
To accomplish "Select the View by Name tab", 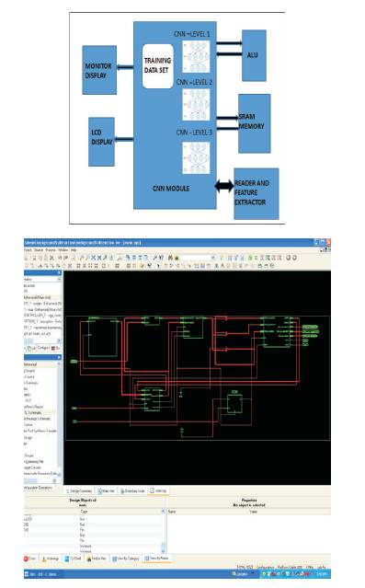I will (x=156, y=559).
